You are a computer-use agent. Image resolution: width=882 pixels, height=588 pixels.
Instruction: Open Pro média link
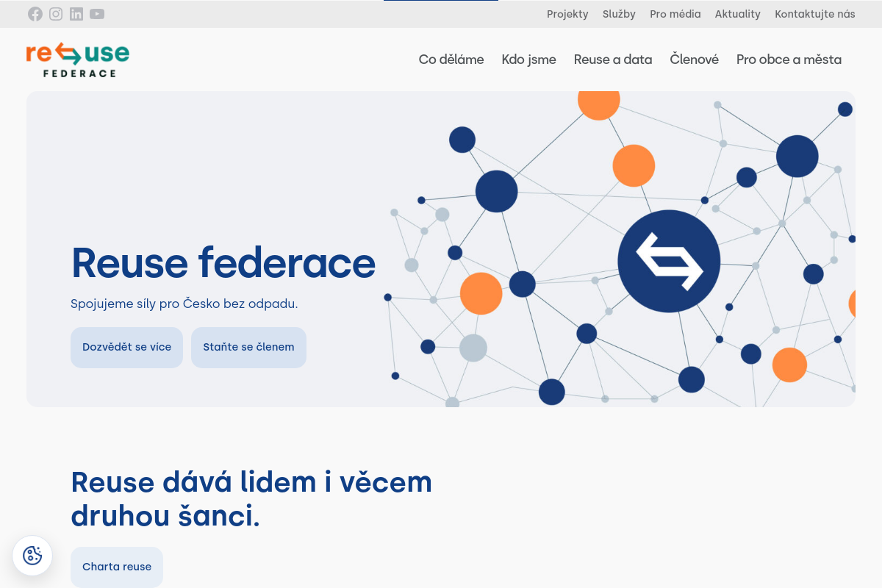(675, 14)
